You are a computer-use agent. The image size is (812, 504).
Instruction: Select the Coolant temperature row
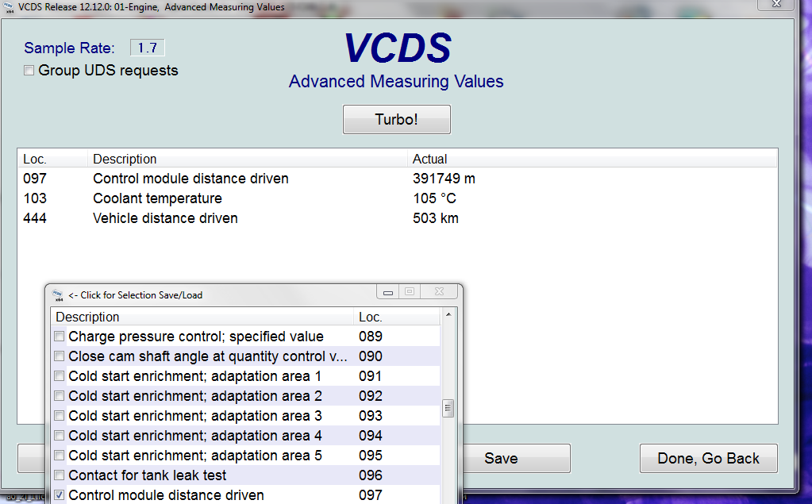(398, 198)
